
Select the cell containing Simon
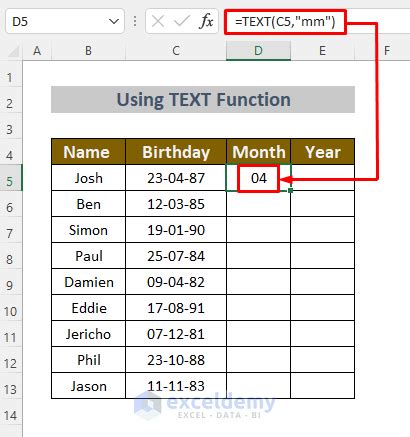(88, 230)
